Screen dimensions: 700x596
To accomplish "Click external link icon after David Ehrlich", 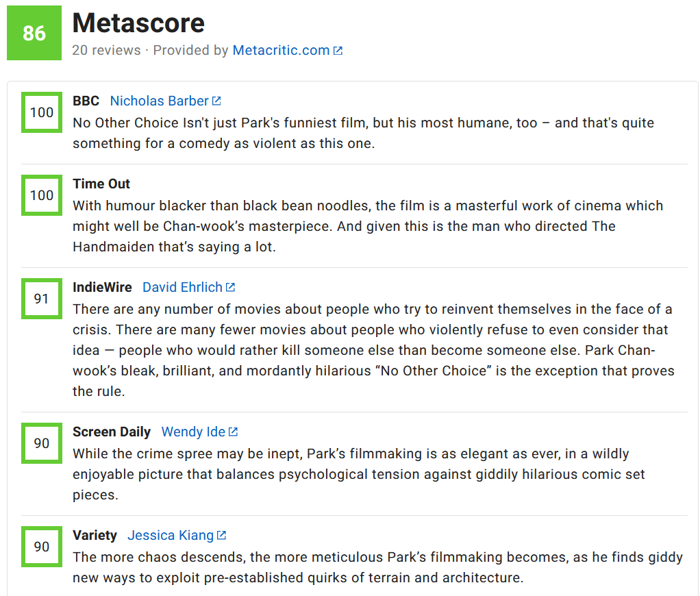I will pyautogui.click(x=231, y=288).
